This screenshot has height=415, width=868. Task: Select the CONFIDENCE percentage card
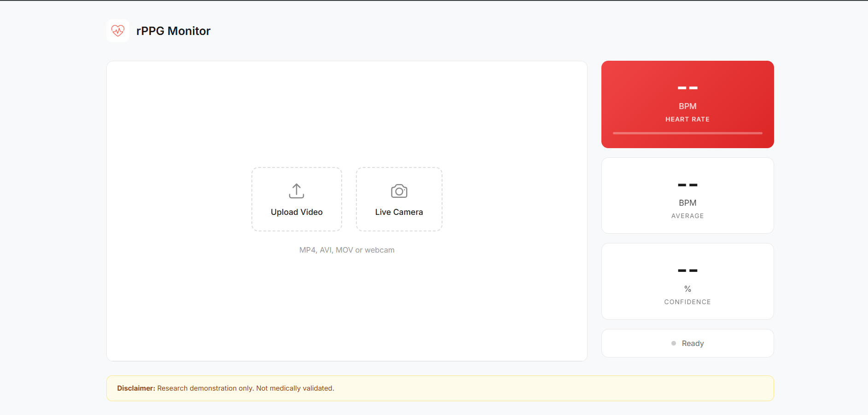click(687, 281)
